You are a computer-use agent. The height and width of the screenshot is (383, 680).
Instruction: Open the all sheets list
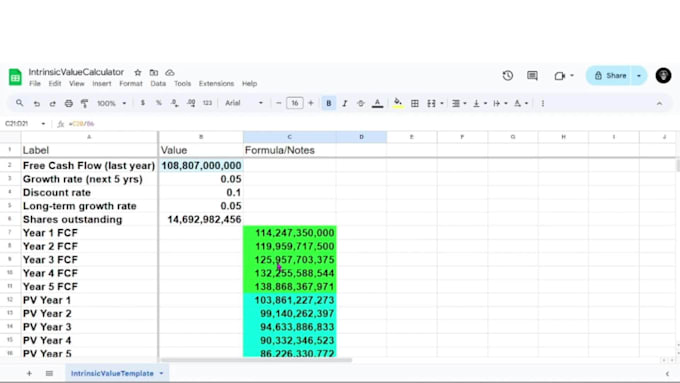49,373
